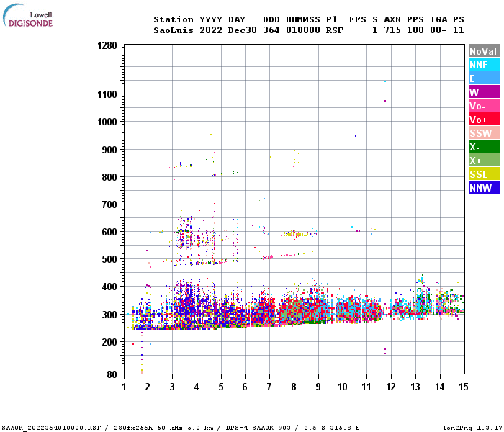The height and width of the screenshot is (432, 504).
Task: Click the 1100 km y-axis label
Action: [x=107, y=94]
